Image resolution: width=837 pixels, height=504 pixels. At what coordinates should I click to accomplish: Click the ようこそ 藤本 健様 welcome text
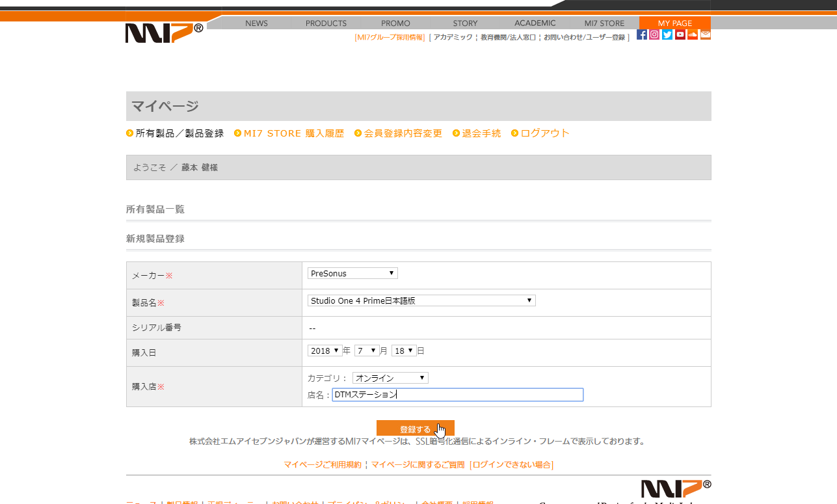(x=176, y=167)
